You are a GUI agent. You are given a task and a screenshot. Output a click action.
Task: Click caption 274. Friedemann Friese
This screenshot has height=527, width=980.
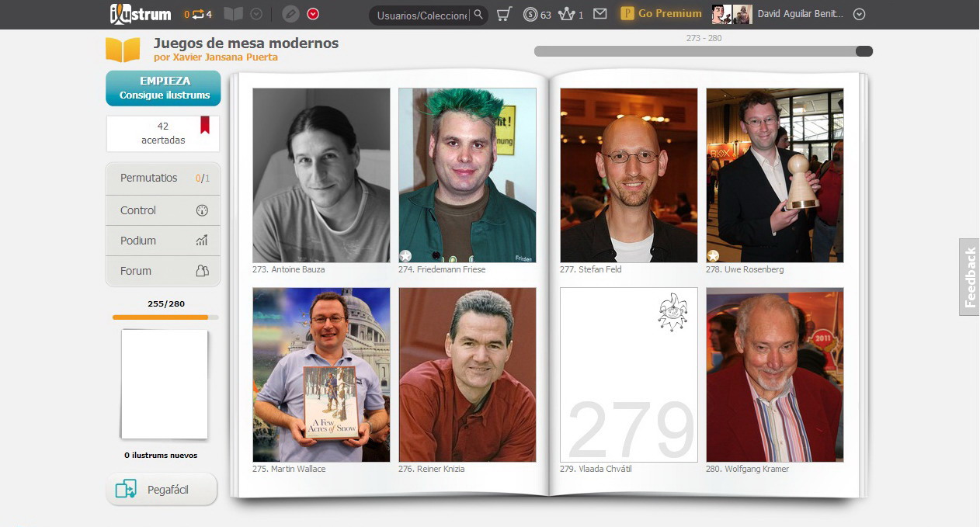442,269
